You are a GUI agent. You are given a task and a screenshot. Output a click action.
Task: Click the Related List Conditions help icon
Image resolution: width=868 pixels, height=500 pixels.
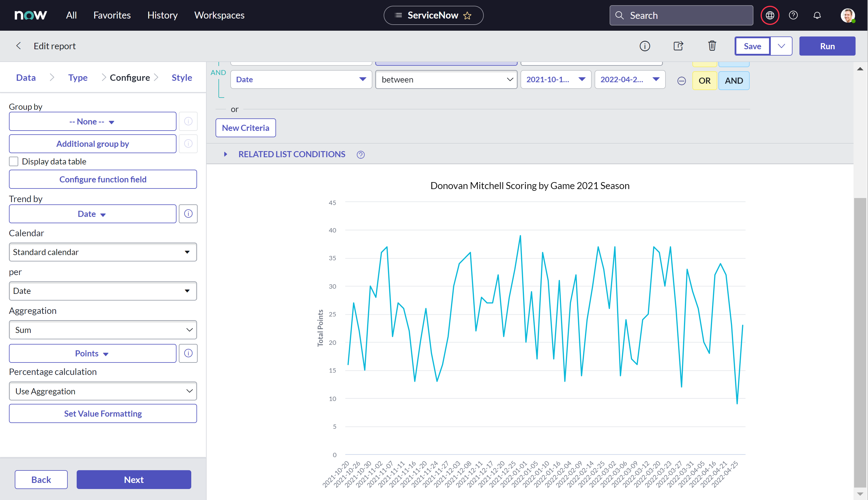(361, 155)
